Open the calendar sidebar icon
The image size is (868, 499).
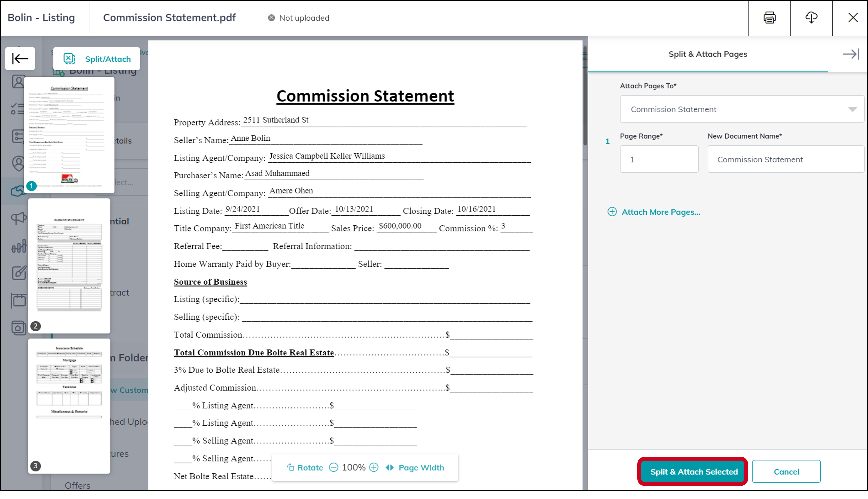(19, 301)
